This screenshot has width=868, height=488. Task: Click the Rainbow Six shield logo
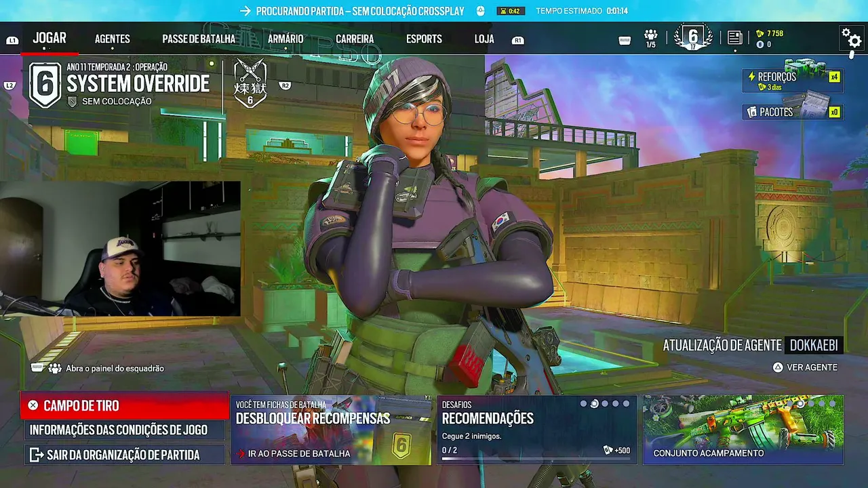tap(45, 85)
